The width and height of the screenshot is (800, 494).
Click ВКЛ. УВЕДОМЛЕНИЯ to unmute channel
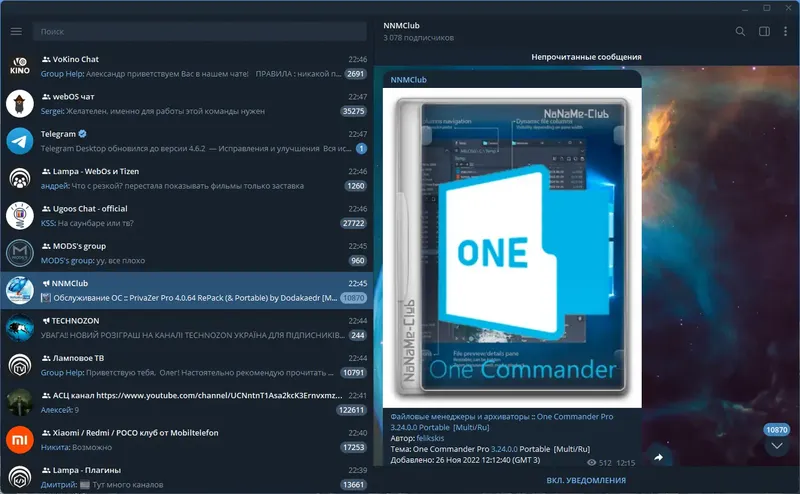586,480
